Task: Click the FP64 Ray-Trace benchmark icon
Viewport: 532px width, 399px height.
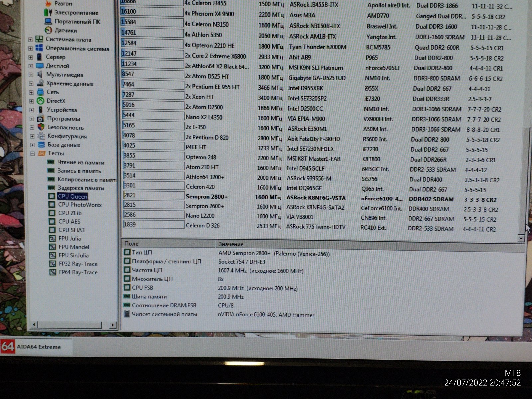Action: 53,272
